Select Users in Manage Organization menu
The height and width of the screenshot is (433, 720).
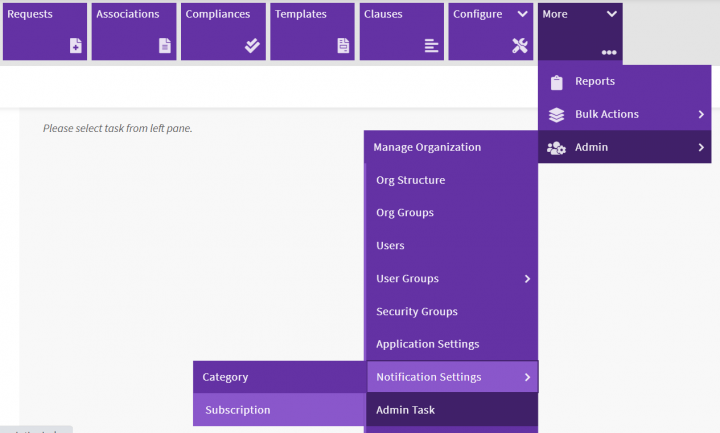click(x=390, y=246)
